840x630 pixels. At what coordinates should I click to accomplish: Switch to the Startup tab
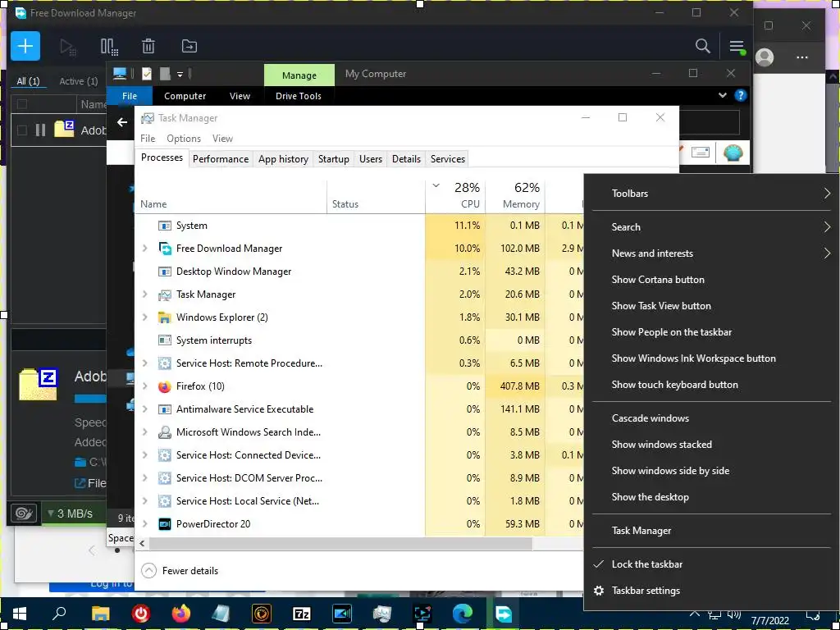(333, 159)
